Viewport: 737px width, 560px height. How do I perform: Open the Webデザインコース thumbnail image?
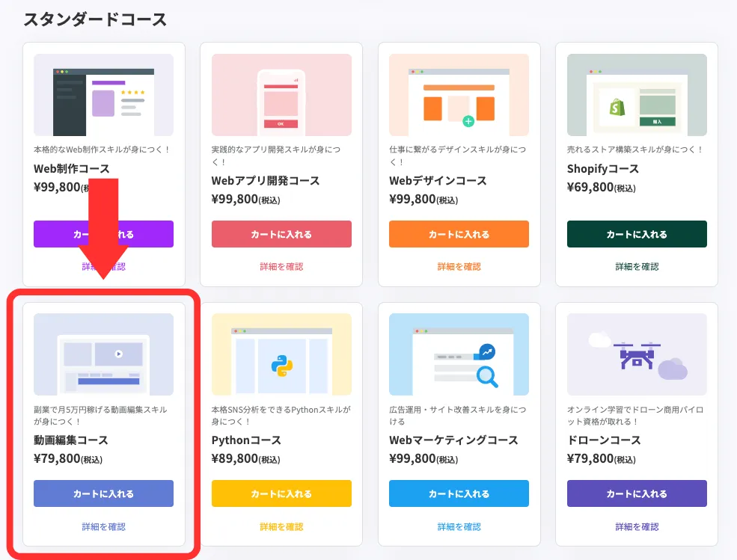(x=459, y=95)
